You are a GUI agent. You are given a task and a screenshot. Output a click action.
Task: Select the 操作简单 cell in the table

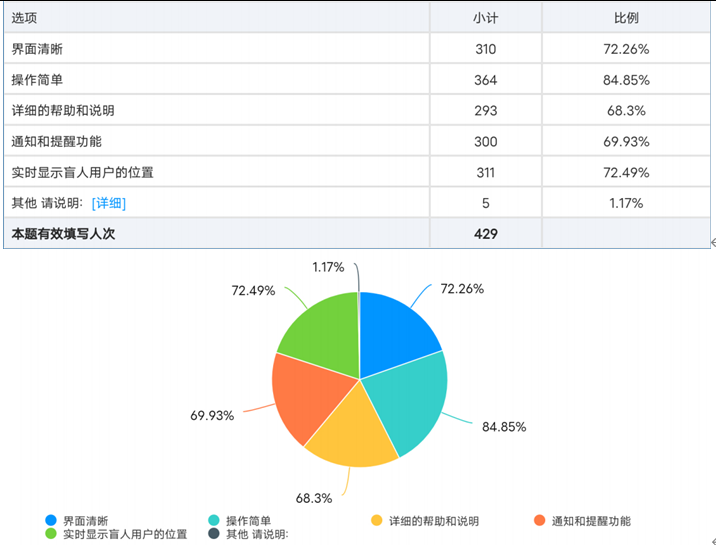(x=38, y=79)
